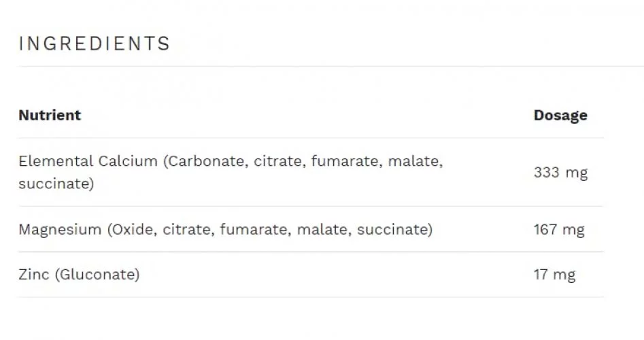Click malate in the Magnesium row

[322, 229]
